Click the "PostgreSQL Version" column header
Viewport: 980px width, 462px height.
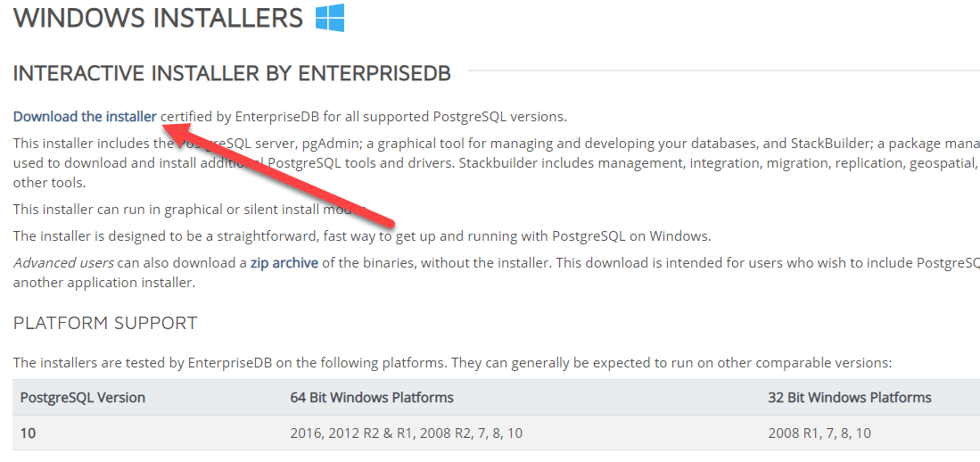click(x=83, y=398)
